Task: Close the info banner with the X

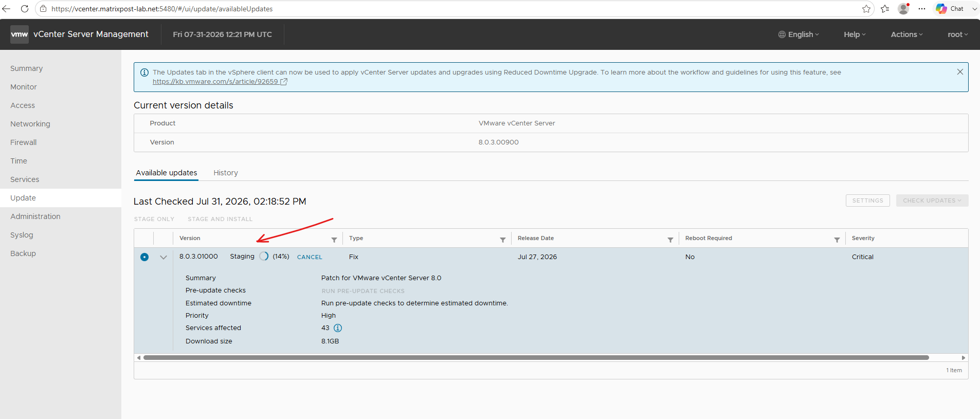Action: pyautogui.click(x=960, y=72)
